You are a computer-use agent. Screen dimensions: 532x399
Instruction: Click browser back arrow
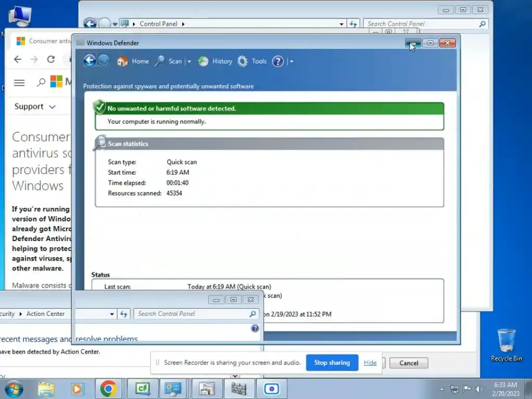(18, 59)
